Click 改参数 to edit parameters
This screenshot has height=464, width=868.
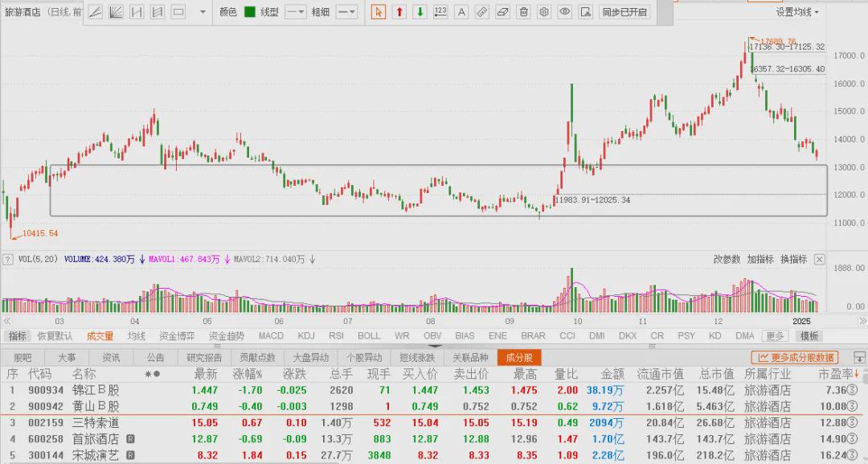tap(727, 259)
